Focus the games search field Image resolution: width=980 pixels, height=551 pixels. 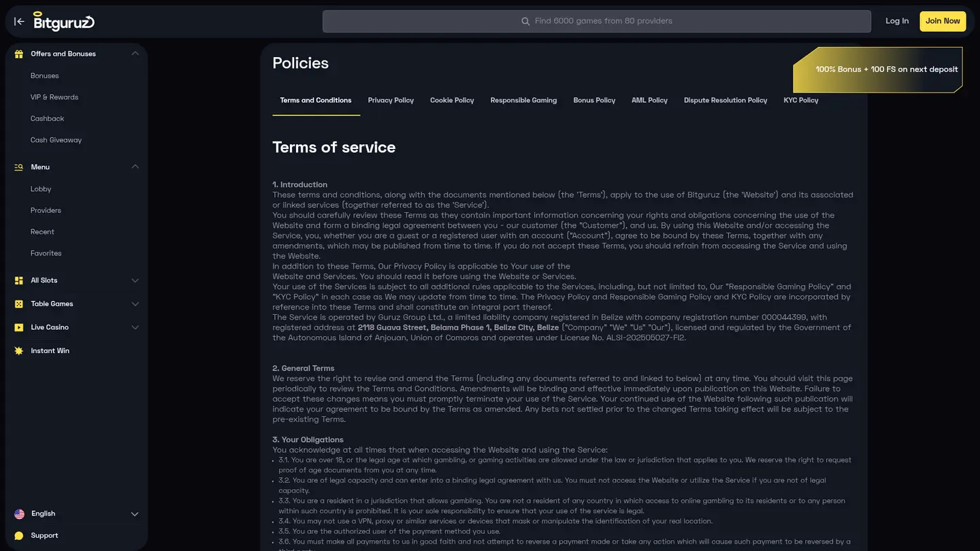(x=597, y=21)
